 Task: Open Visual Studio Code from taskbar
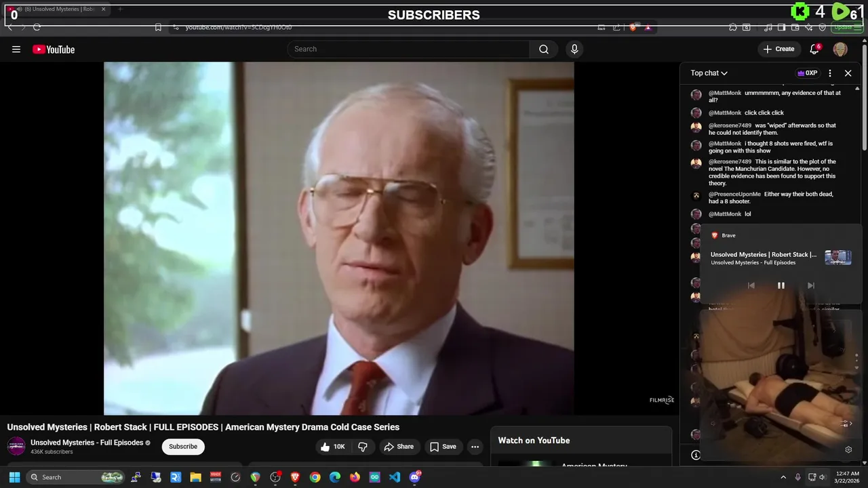point(395,477)
